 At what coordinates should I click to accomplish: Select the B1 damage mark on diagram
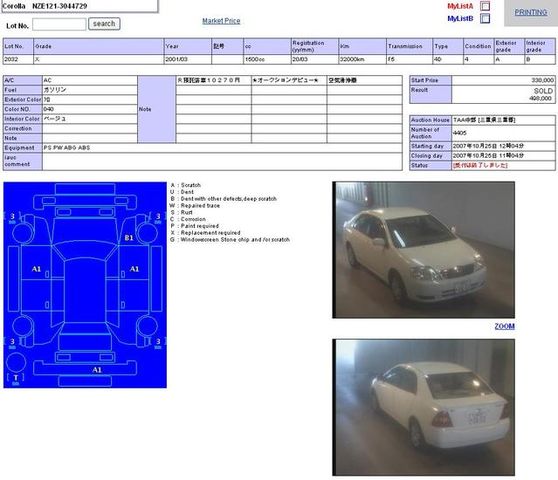tap(129, 238)
